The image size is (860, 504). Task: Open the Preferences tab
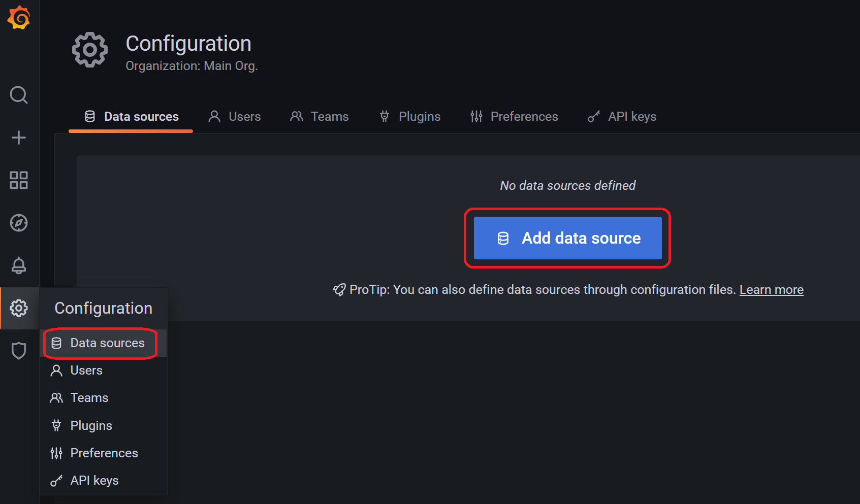[x=514, y=116]
